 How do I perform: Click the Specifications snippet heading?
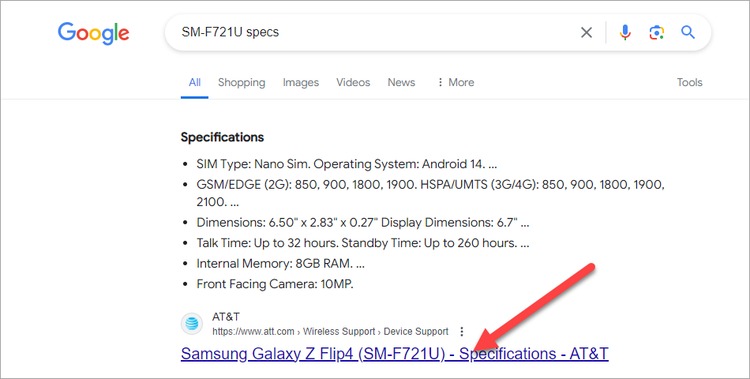tap(222, 137)
